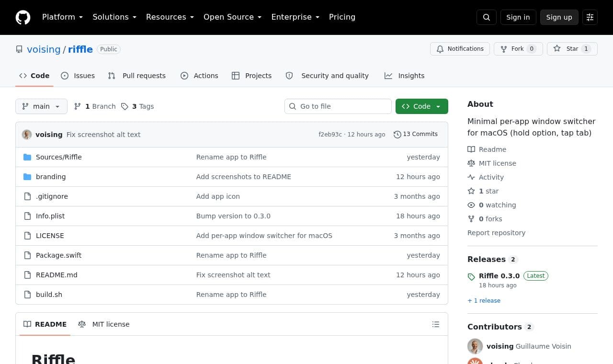Click the .gitignore file icon
Viewport: 613px width, 364px height.
(27, 196)
